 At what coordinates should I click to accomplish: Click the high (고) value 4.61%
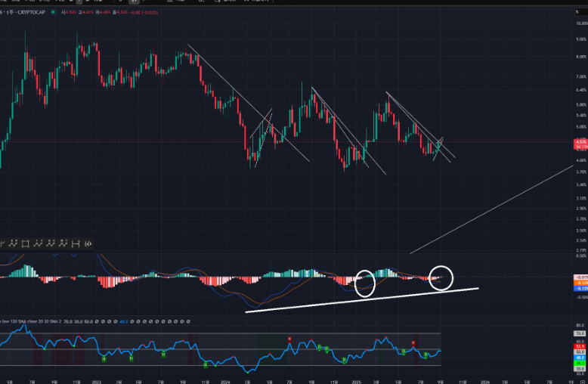[x=88, y=12]
